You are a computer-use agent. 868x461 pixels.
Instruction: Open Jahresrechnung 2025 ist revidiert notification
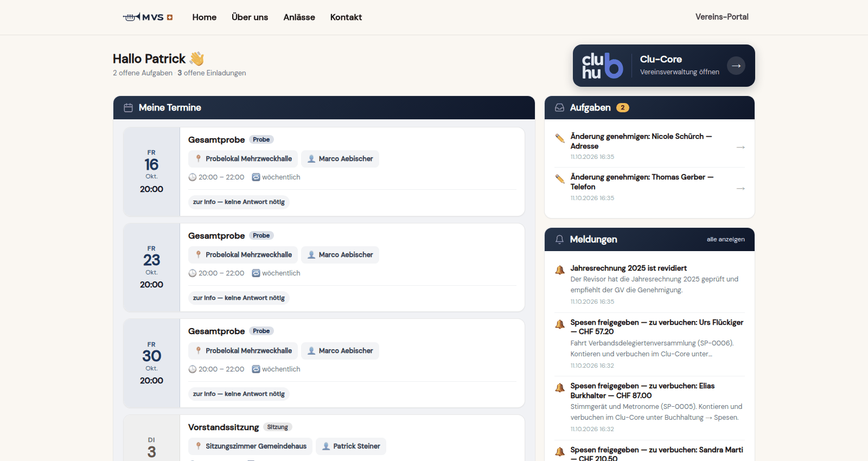[x=629, y=268]
